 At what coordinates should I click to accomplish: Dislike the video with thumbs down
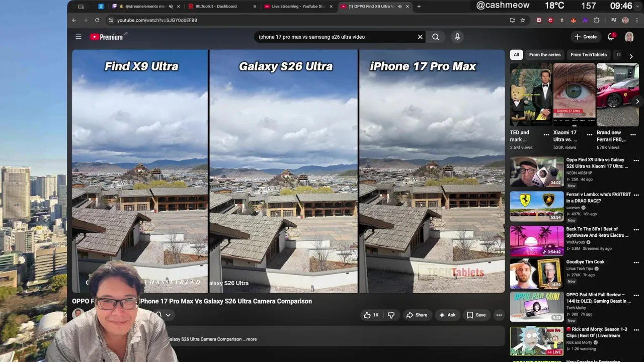pyautogui.click(x=391, y=315)
